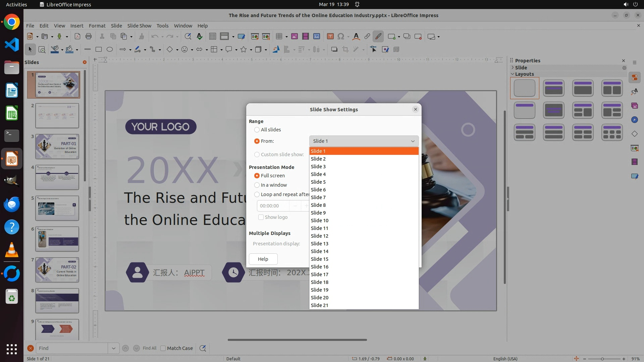Click the Export as PDF toolbar icon
The height and width of the screenshot is (362, 644).
[77, 37]
